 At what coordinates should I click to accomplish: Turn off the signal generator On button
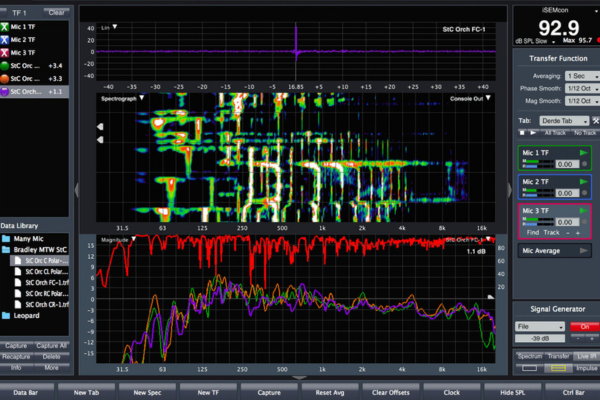pyautogui.click(x=585, y=327)
